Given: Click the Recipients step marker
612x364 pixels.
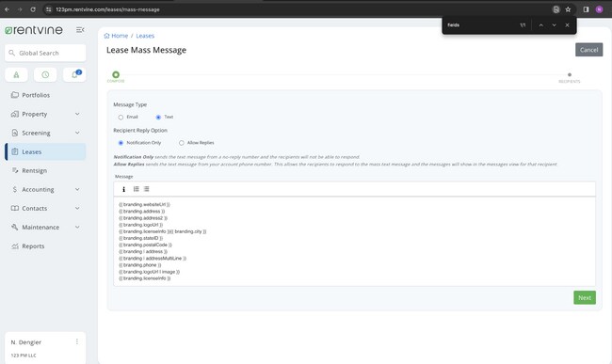Looking at the screenshot, I should pyautogui.click(x=569, y=74).
